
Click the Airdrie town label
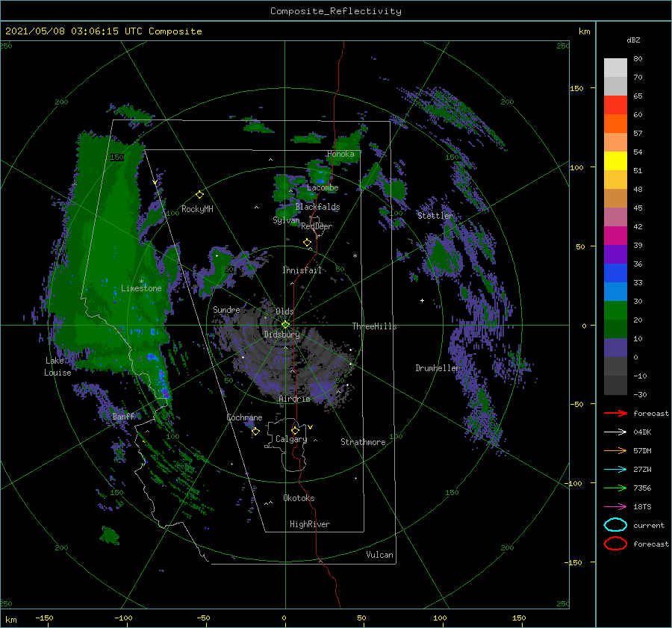[x=294, y=399]
